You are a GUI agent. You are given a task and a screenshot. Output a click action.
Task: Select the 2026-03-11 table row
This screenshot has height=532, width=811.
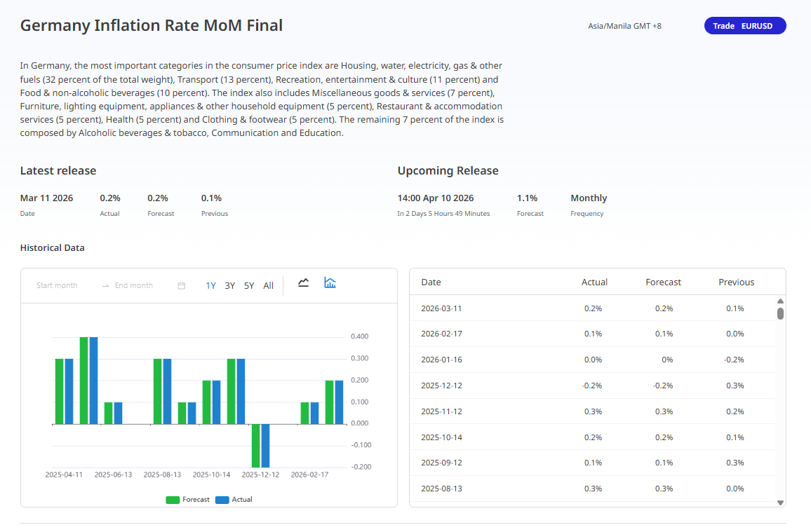coord(593,308)
